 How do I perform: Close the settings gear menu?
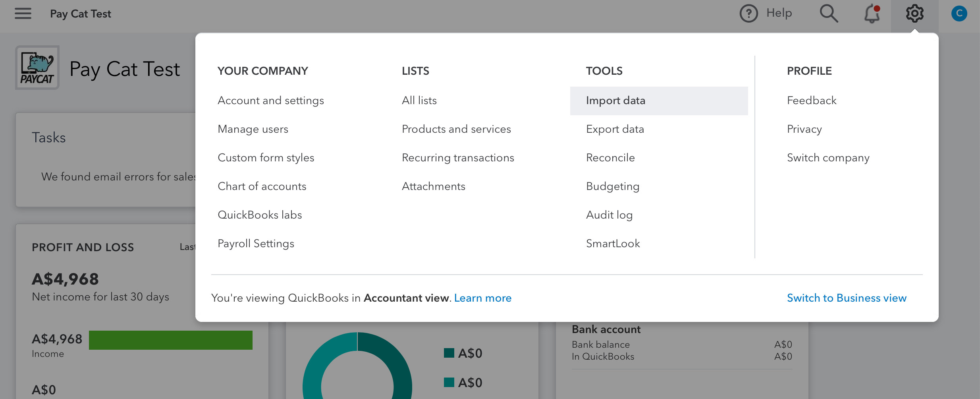914,14
